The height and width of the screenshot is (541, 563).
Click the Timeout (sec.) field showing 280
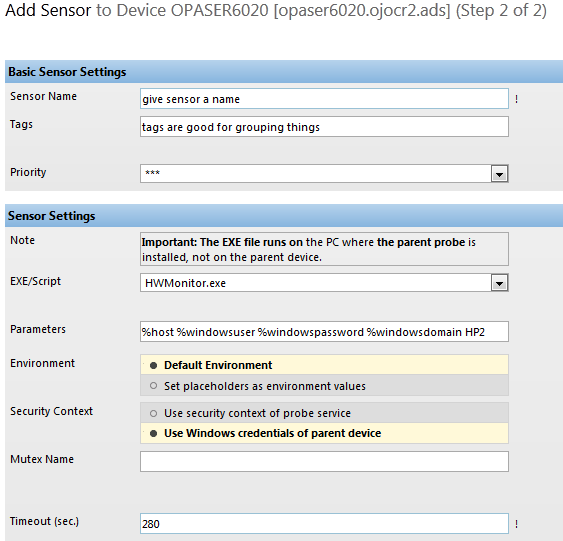324,524
